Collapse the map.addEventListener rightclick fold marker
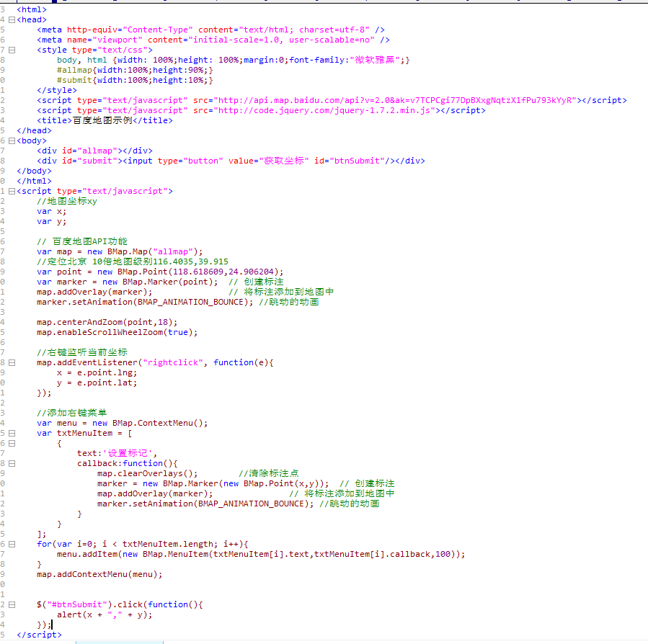 pyautogui.click(x=12, y=362)
